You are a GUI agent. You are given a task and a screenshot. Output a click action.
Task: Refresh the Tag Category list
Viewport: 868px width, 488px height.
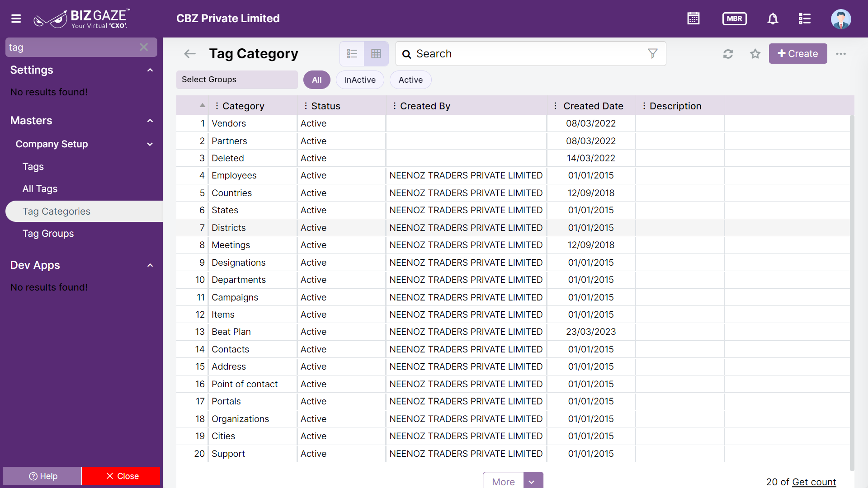[x=728, y=54]
